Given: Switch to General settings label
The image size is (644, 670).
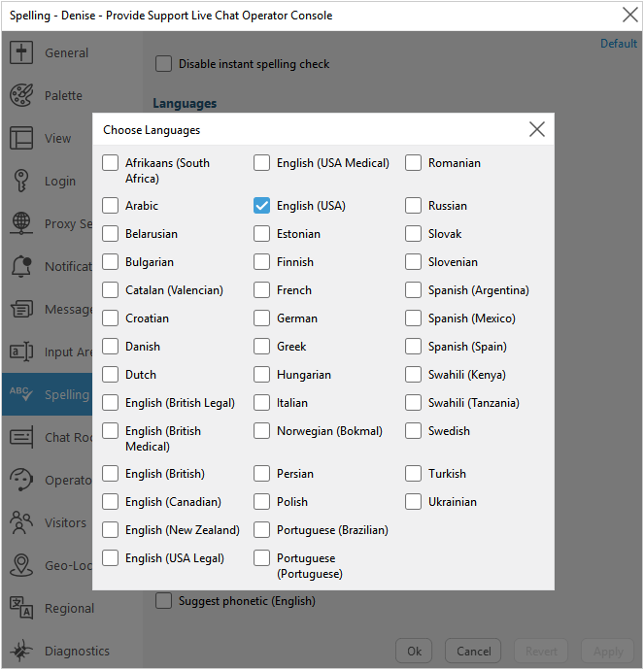Looking at the screenshot, I should (x=67, y=53).
